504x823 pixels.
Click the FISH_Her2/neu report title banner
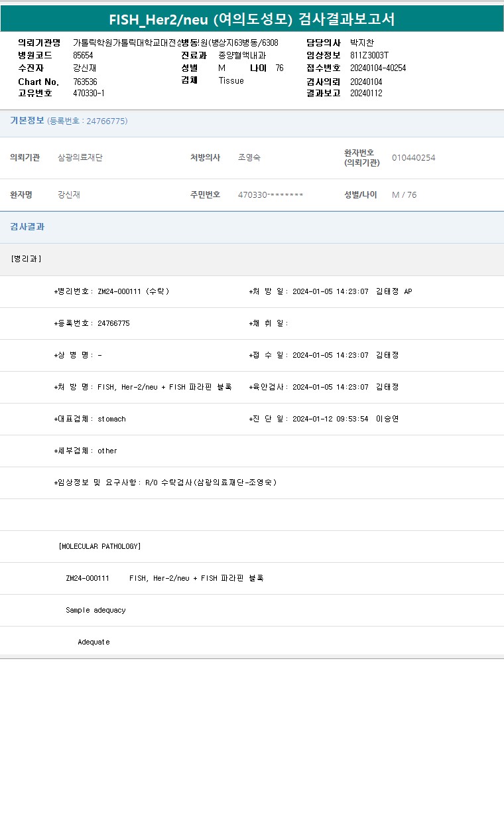(252, 19)
